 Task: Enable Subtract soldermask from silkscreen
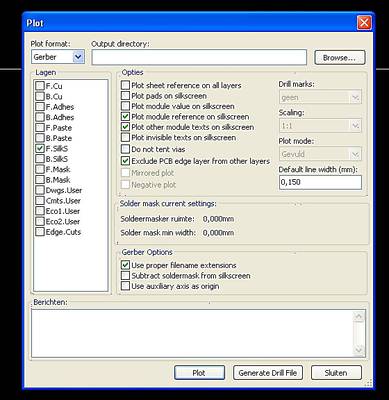tap(125, 276)
